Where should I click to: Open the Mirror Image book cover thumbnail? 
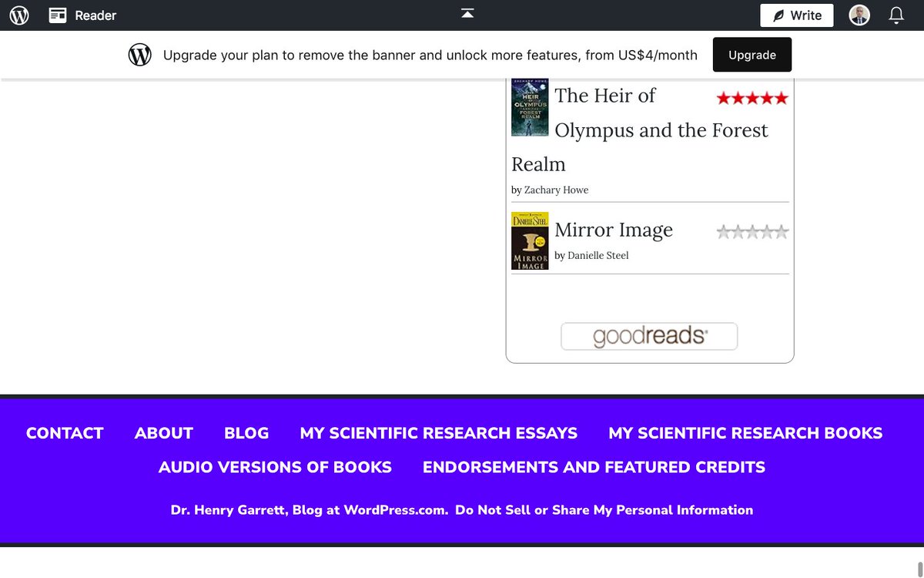[x=530, y=241]
